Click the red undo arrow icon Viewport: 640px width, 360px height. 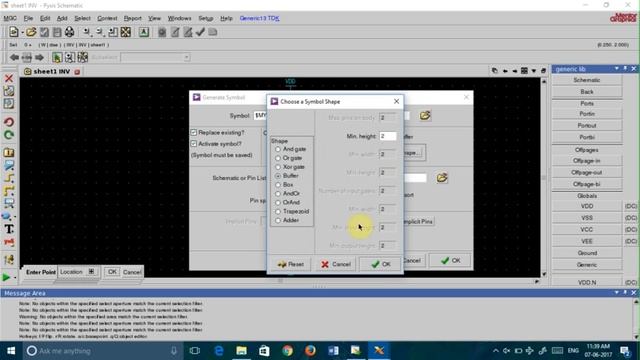[x=9, y=122]
